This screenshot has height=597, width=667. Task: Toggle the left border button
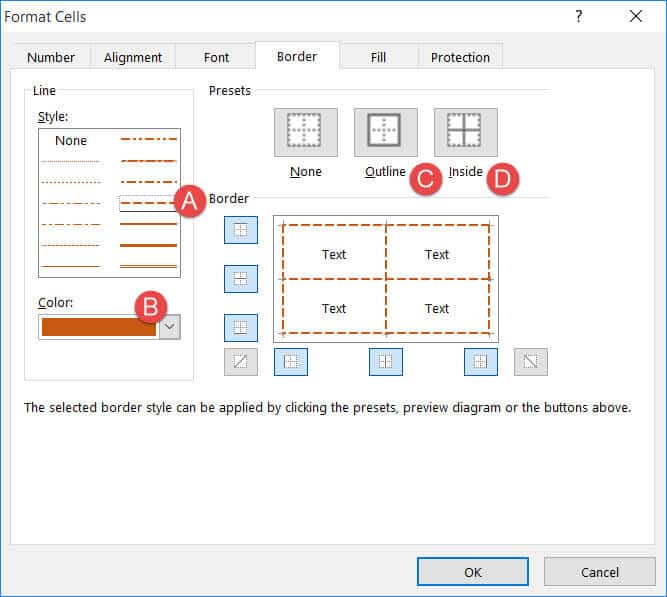point(291,362)
